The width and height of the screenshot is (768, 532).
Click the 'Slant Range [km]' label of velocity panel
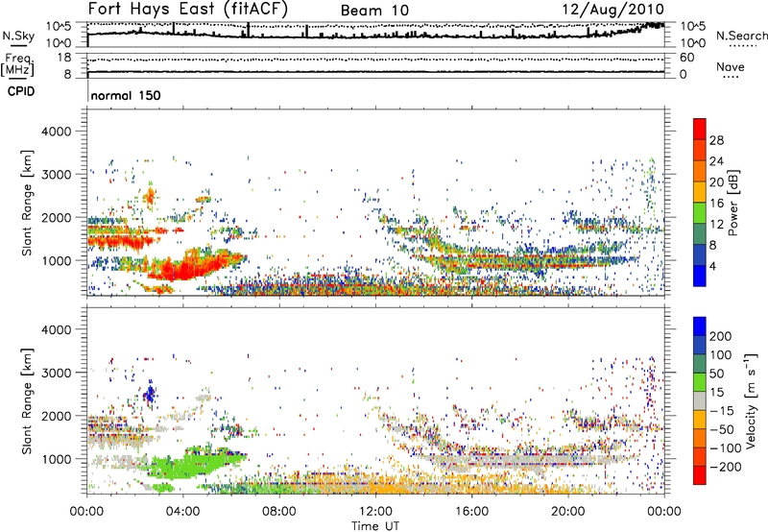point(28,400)
